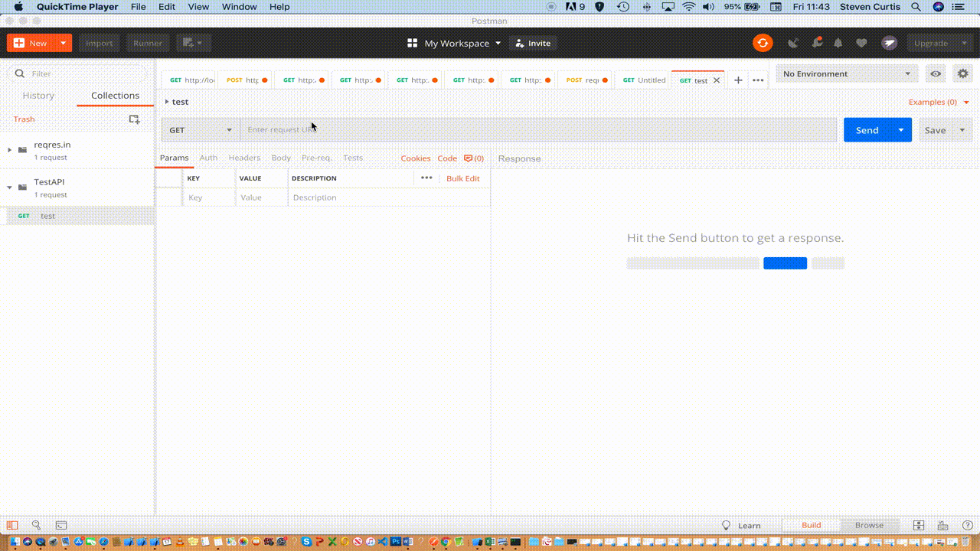Open the Save button dropdown arrow
This screenshot has width=980, height=551.
(962, 130)
